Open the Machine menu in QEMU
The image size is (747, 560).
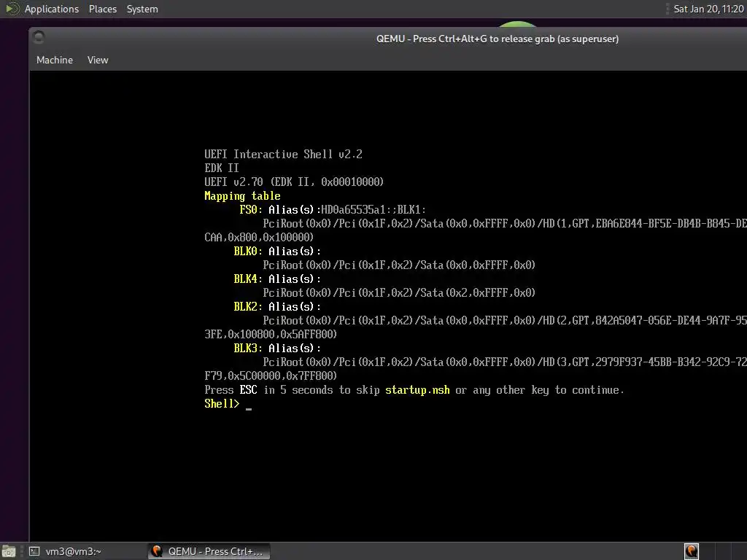[x=55, y=60]
